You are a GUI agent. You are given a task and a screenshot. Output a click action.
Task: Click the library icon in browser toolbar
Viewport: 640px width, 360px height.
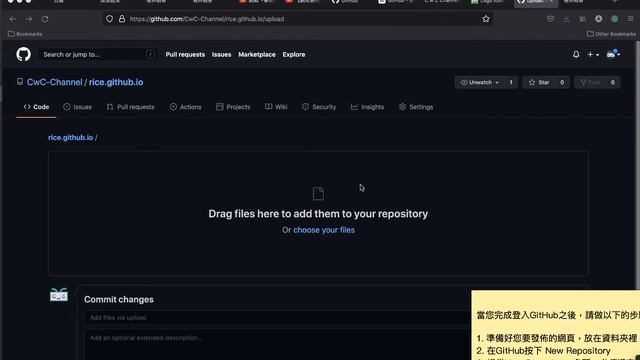[582, 19]
